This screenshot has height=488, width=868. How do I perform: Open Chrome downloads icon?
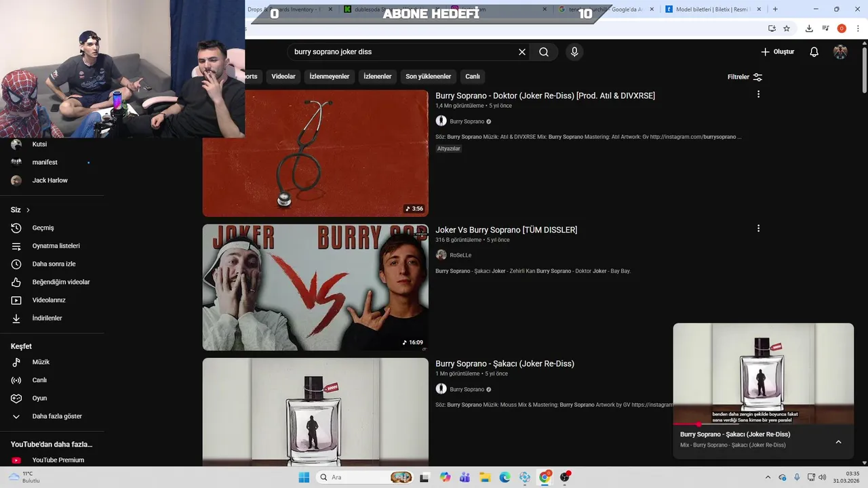[809, 28]
